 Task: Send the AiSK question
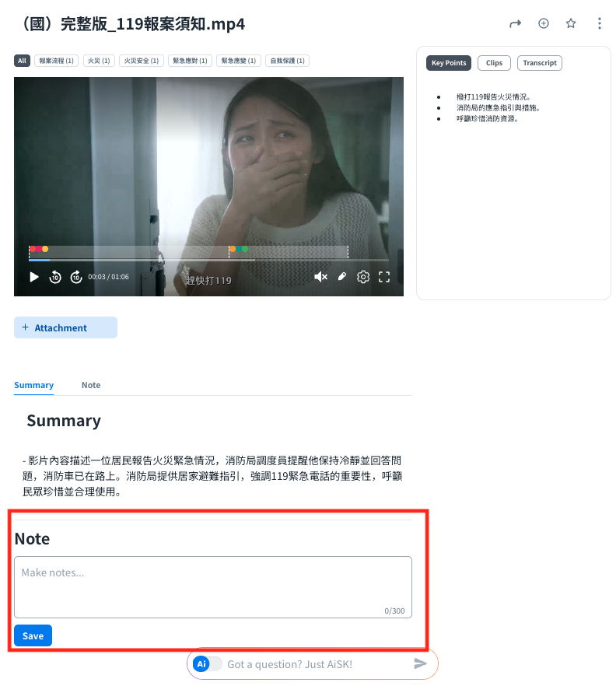(420, 663)
